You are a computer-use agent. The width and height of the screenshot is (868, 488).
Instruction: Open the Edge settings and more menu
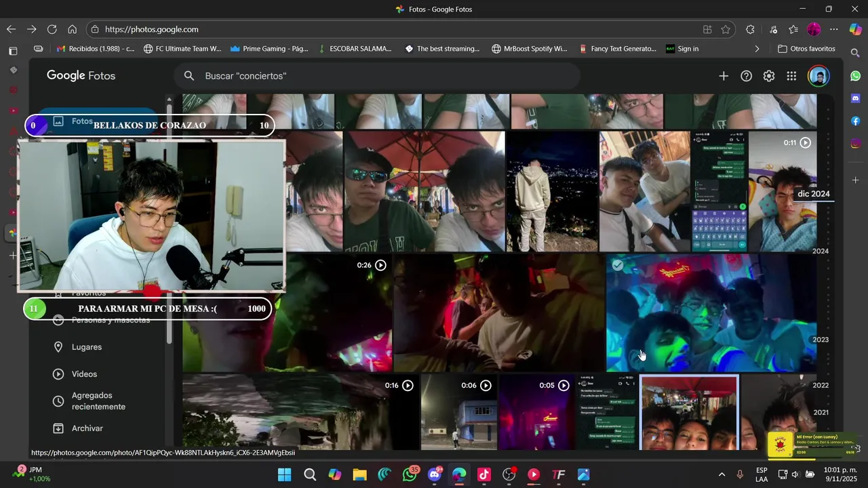(x=834, y=29)
